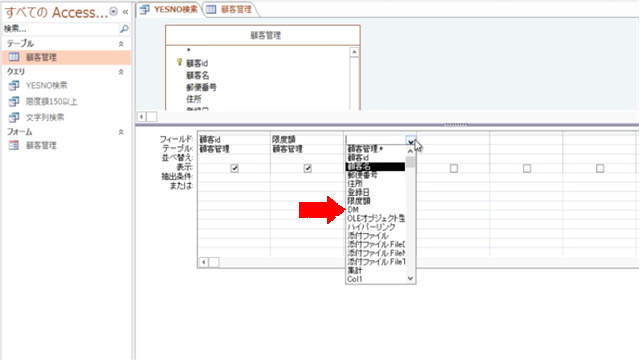Open the 文字列検索 query icon
This screenshot has width=640, height=360.
[14, 118]
